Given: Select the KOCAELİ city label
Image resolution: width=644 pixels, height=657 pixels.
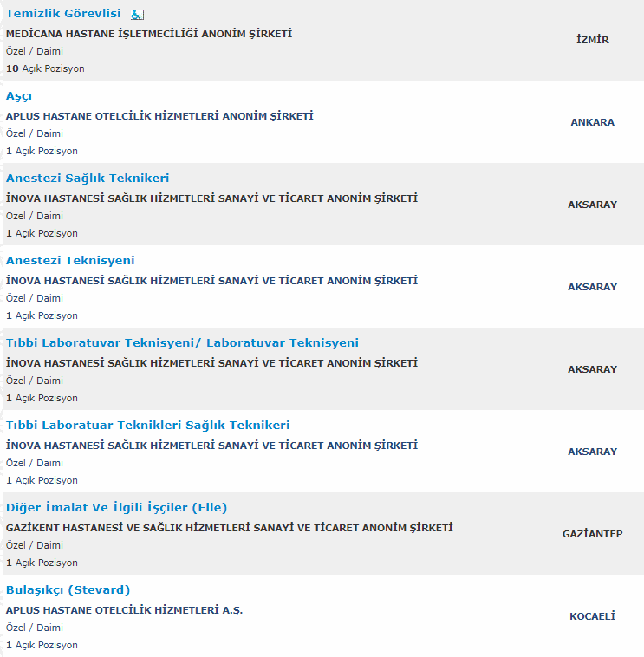Looking at the screenshot, I should click(x=593, y=616).
